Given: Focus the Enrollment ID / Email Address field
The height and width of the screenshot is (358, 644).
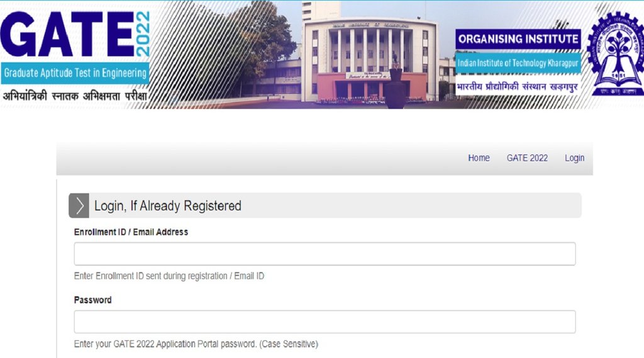Looking at the screenshot, I should [x=325, y=254].
